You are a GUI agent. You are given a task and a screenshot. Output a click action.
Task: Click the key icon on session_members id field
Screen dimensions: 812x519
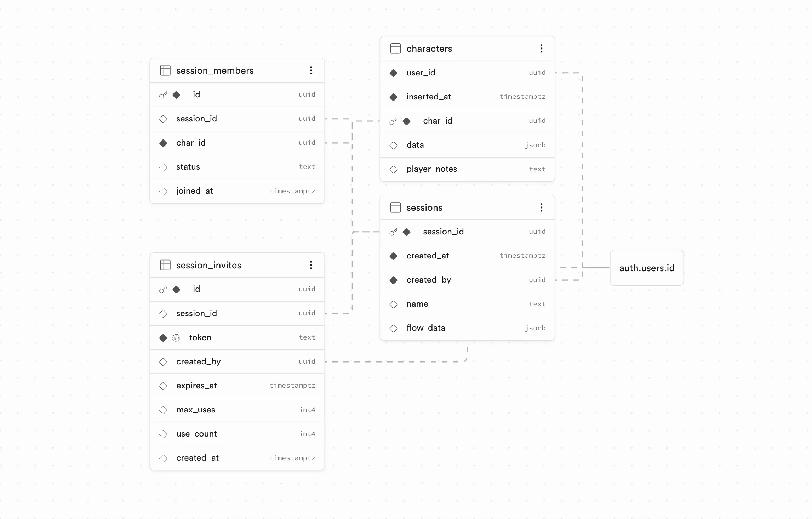pos(163,95)
